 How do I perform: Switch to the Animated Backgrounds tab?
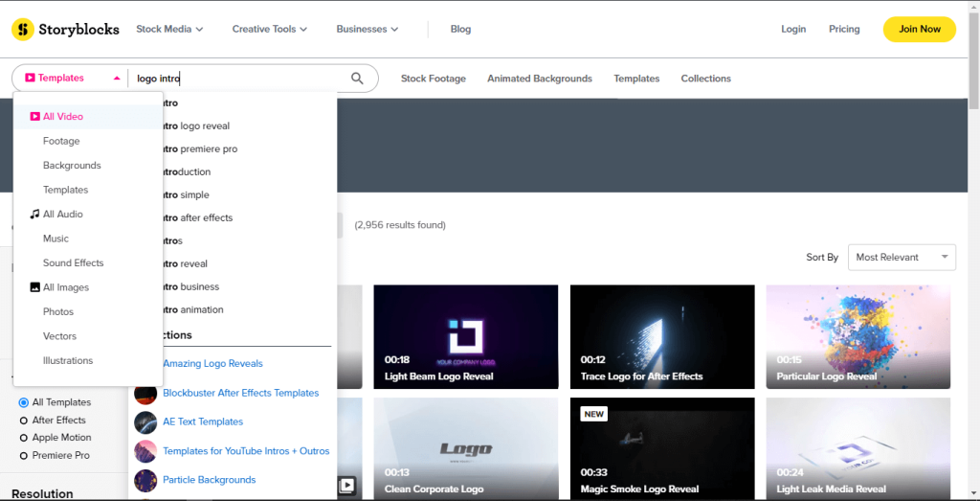[x=539, y=79]
